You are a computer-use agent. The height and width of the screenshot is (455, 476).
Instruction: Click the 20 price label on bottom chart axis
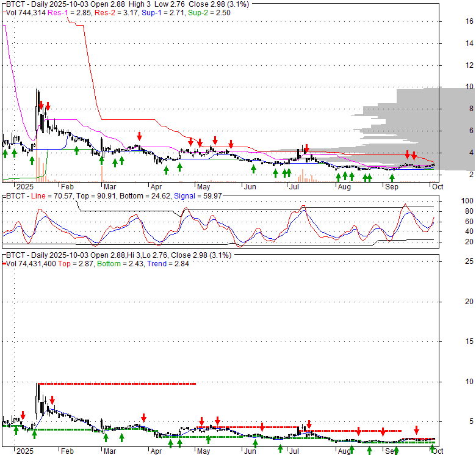point(469,302)
